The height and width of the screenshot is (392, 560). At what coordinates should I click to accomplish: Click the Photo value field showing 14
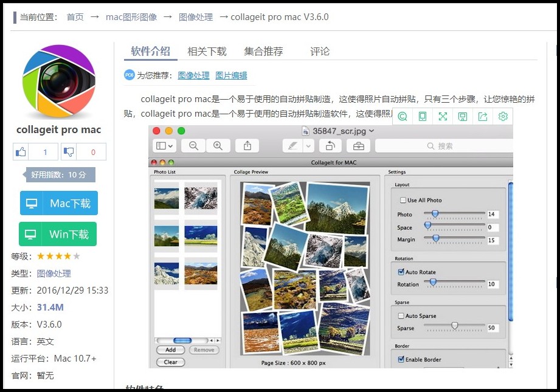coord(493,214)
